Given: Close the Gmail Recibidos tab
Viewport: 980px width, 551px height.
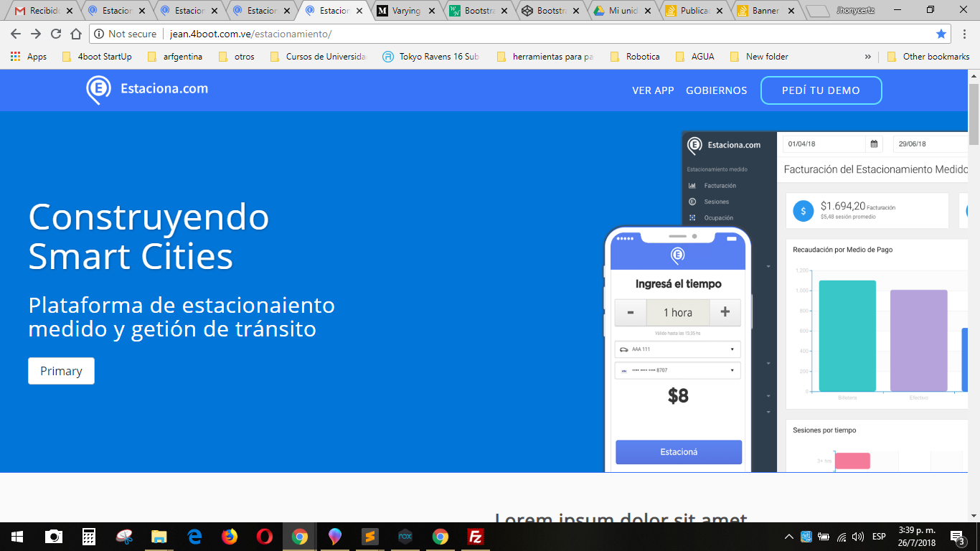Looking at the screenshot, I should [x=70, y=11].
